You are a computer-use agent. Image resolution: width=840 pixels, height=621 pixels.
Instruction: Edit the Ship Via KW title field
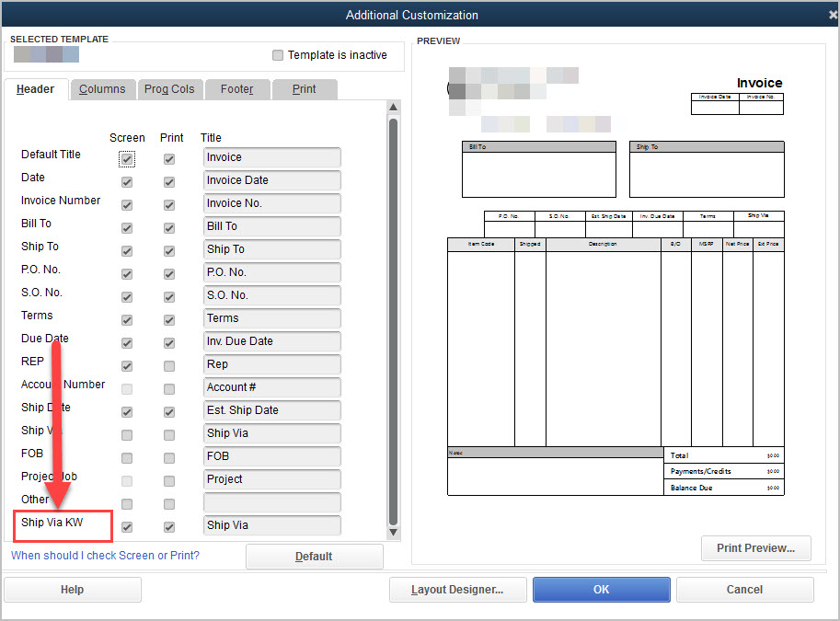[271, 525]
